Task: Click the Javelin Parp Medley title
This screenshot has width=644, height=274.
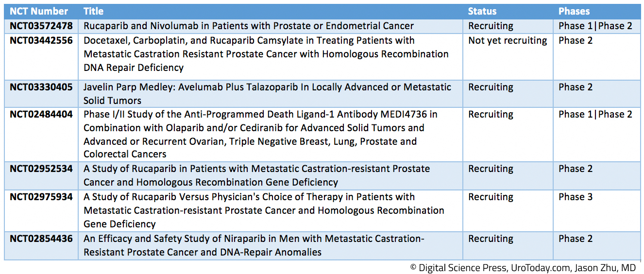Action: tap(267, 94)
